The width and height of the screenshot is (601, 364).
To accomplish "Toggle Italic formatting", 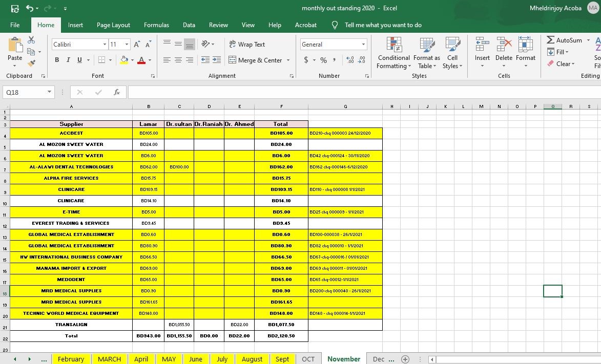I will coord(68,60).
